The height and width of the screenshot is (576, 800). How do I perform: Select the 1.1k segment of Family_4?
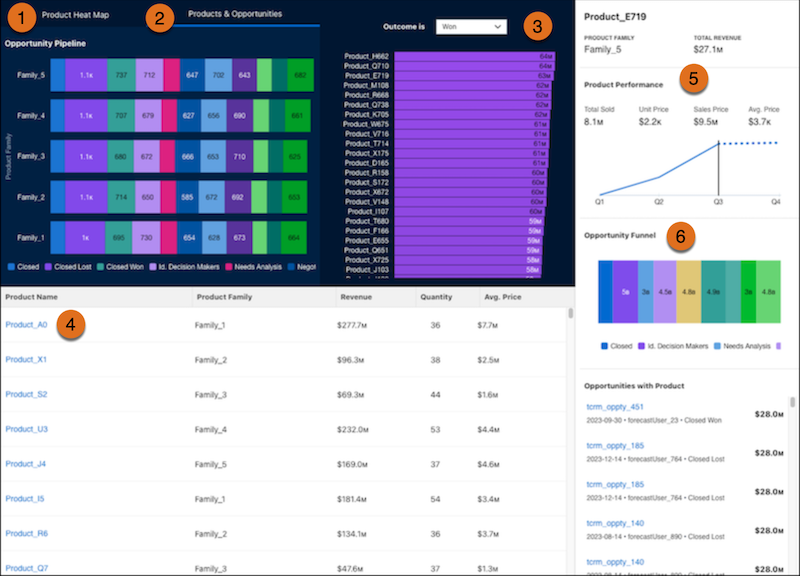coord(86,116)
